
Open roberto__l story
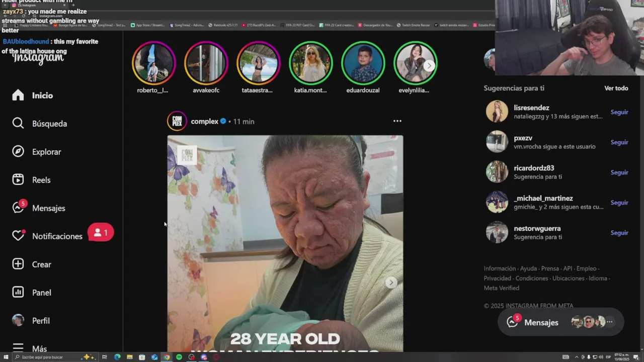[x=153, y=63]
